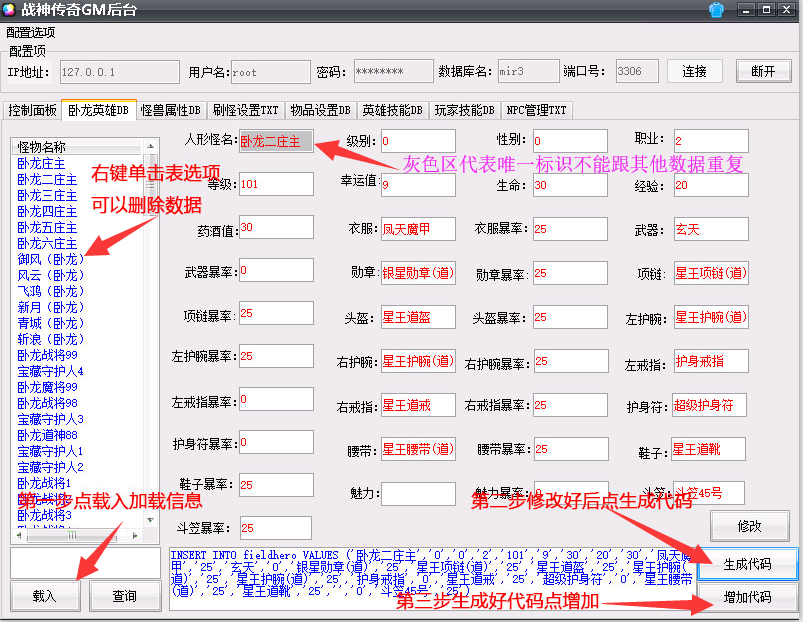This screenshot has height=622, width=803.
Task: Choose 宝藏守护人4 from the list
Action: [50, 371]
